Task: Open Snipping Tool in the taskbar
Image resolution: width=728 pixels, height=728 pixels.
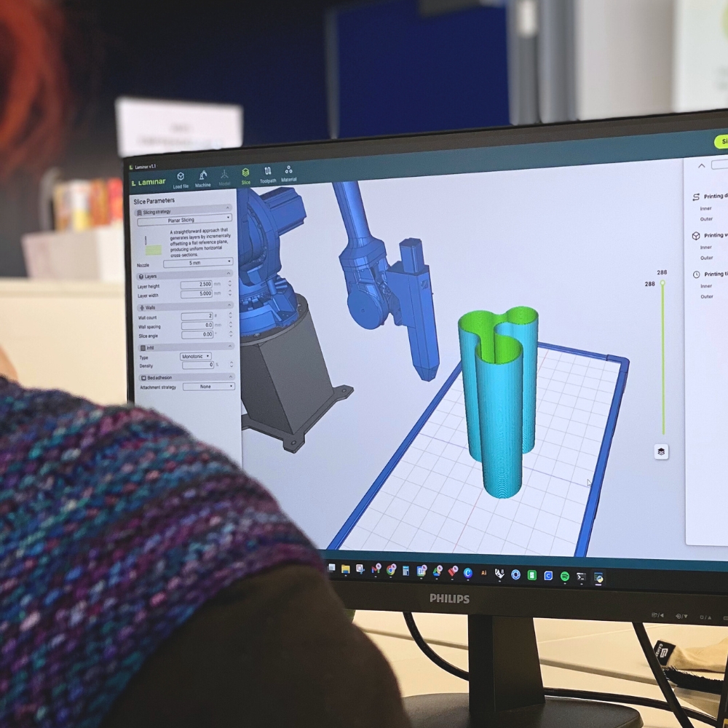Action: [x=360, y=570]
